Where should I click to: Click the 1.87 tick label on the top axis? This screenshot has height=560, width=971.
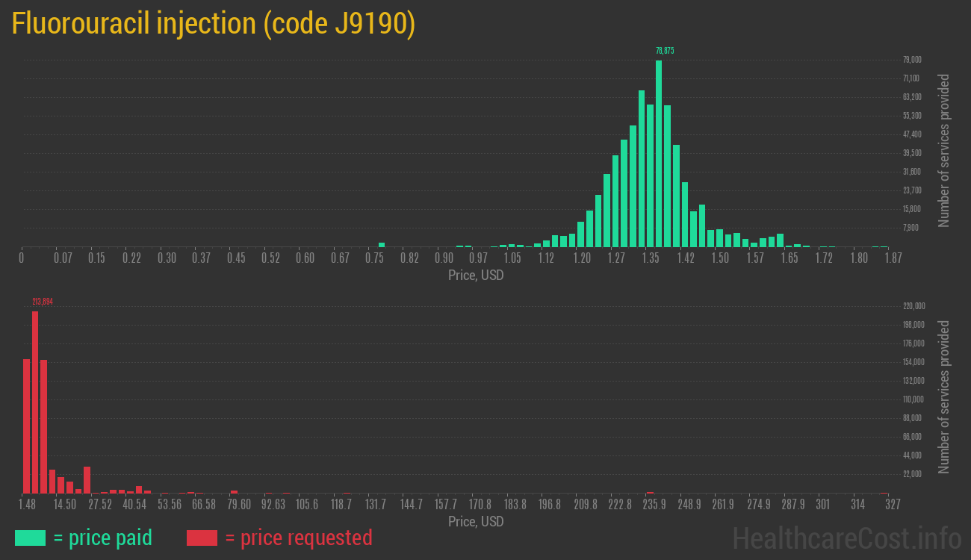(893, 258)
